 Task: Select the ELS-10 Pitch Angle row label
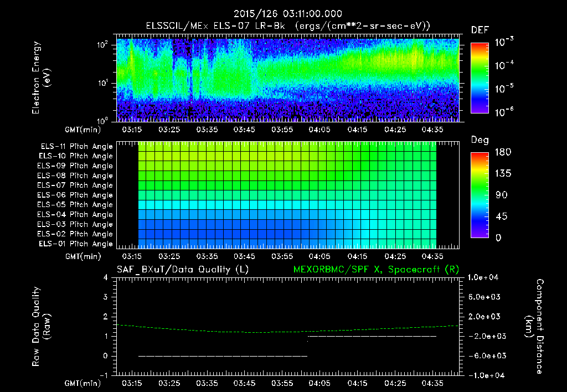(x=75, y=156)
